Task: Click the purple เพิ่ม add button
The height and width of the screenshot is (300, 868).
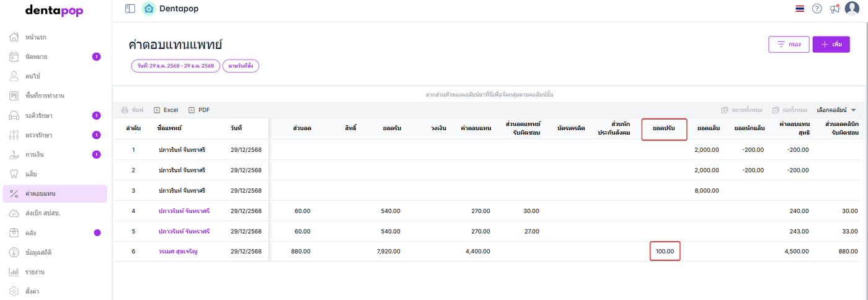Action: click(831, 45)
